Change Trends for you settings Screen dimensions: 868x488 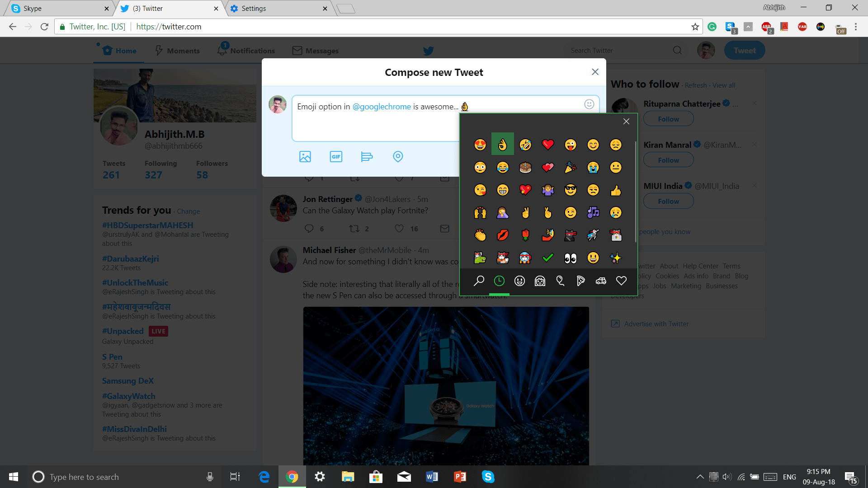coord(188,211)
